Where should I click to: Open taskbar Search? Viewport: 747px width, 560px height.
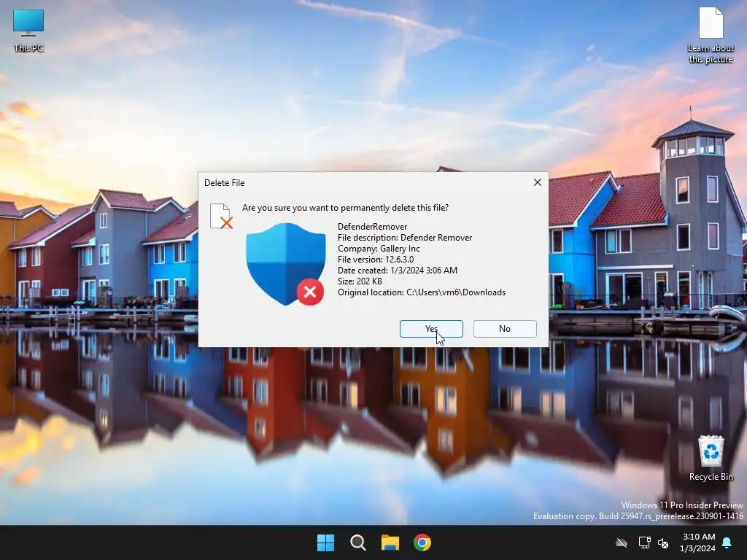coord(357,542)
